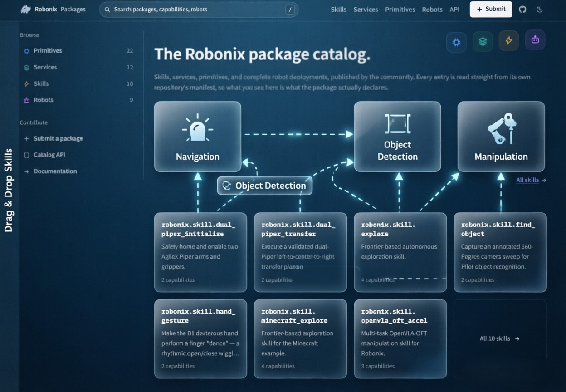Open robonix.skill.dual_piper_initialize card
The height and width of the screenshot is (392, 566).
tap(200, 252)
